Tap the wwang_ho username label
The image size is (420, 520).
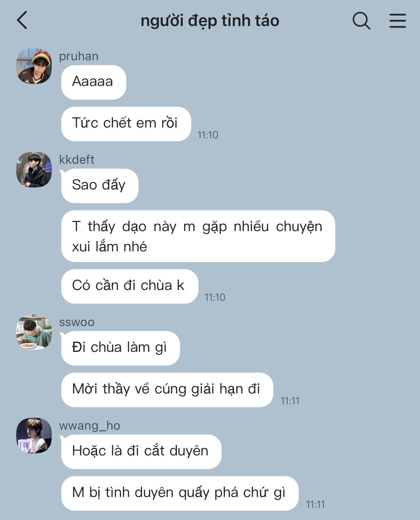pos(90,426)
